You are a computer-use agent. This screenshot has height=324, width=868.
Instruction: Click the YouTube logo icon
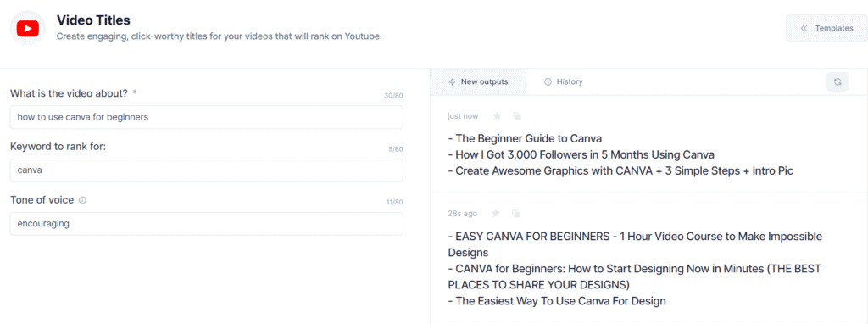27,28
